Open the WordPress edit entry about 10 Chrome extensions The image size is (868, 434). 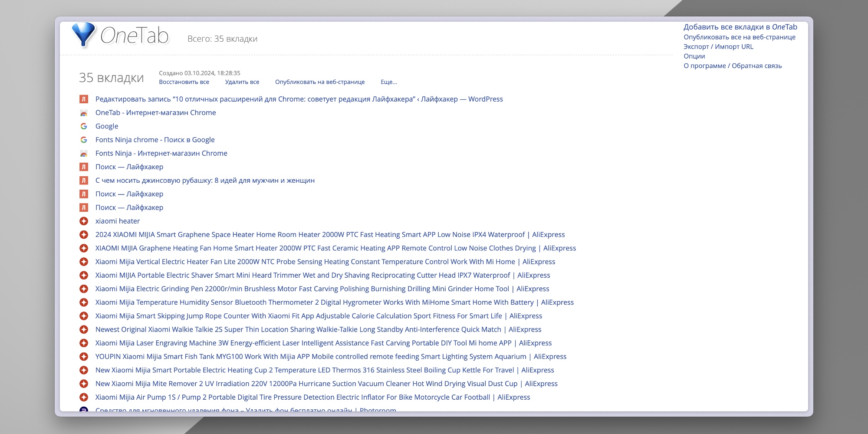[x=299, y=99]
